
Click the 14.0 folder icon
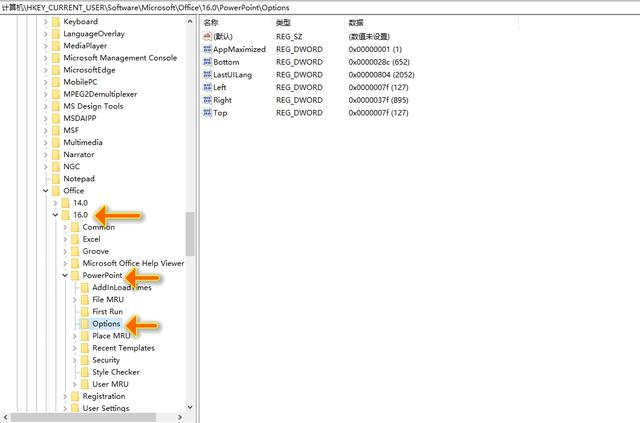65,203
